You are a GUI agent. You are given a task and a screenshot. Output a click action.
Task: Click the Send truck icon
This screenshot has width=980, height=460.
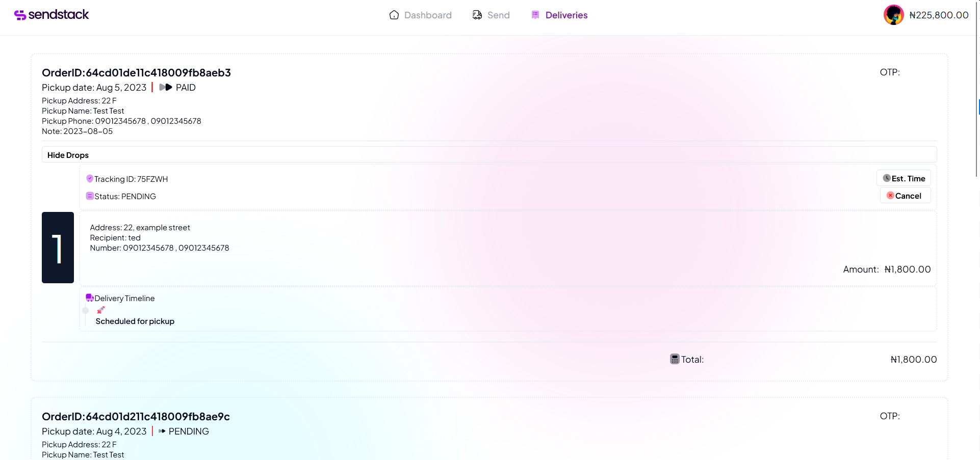[x=477, y=15]
